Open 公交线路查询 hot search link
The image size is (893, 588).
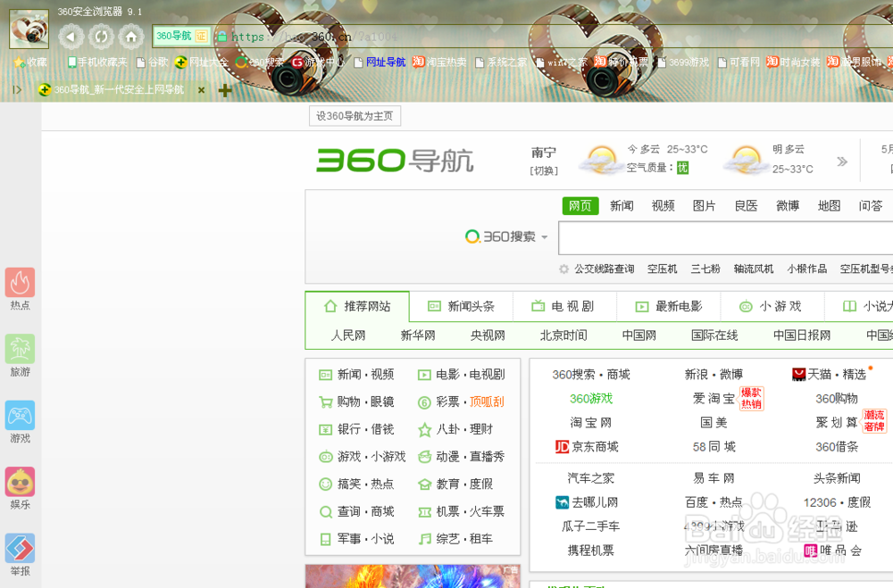click(x=605, y=269)
